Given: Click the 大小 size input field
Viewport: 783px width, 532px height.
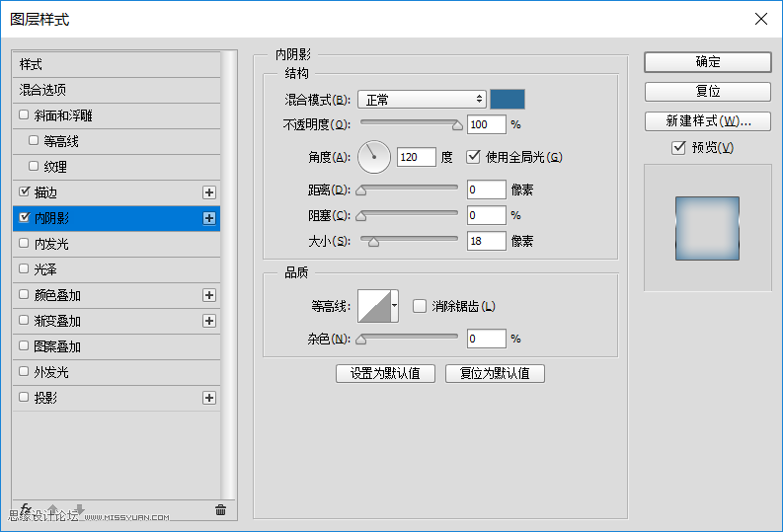Looking at the screenshot, I should pos(486,241).
